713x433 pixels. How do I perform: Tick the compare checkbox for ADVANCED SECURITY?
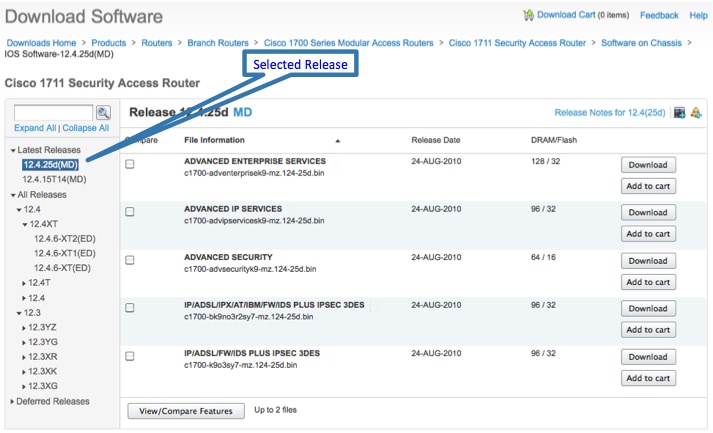pos(130,260)
